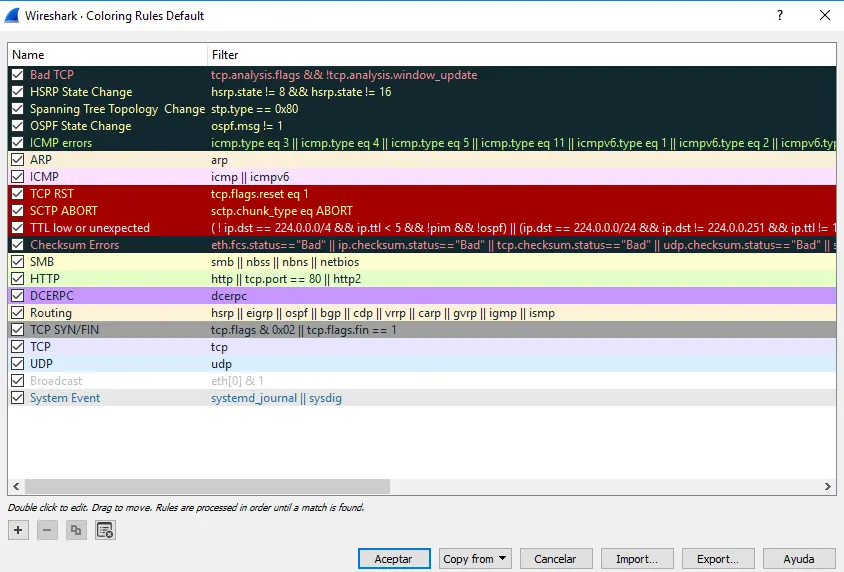Select the HSRP State Change rule name
This screenshot has height=572, width=844.
coord(81,92)
